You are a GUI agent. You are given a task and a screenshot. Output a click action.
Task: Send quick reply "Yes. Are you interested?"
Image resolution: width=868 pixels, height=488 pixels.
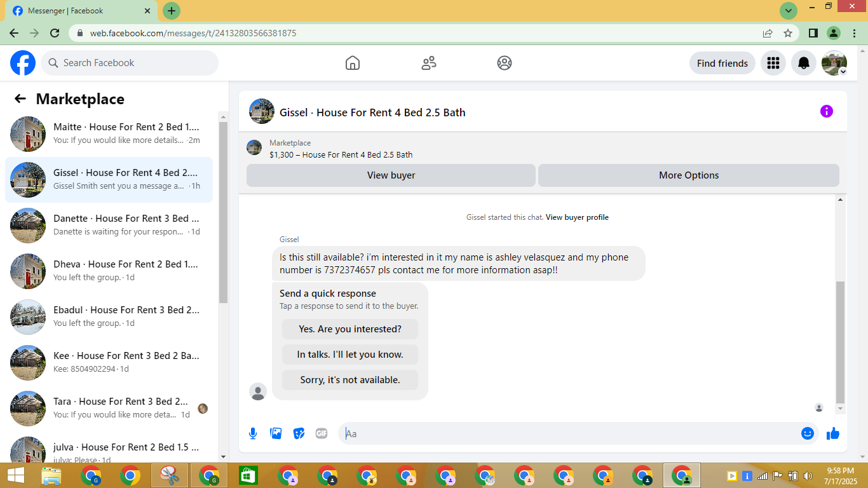tap(350, 329)
